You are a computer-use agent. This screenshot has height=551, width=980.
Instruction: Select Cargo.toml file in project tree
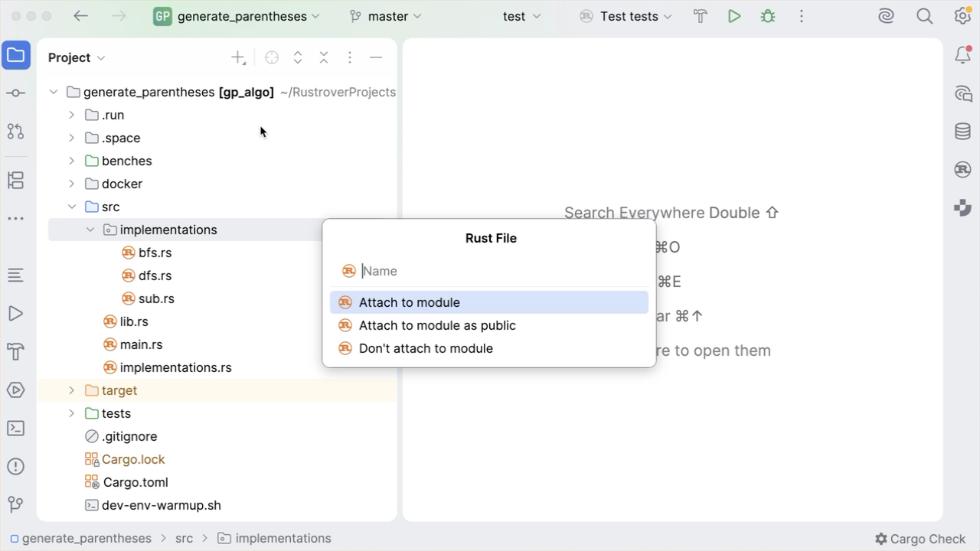pyautogui.click(x=136, y=482)
